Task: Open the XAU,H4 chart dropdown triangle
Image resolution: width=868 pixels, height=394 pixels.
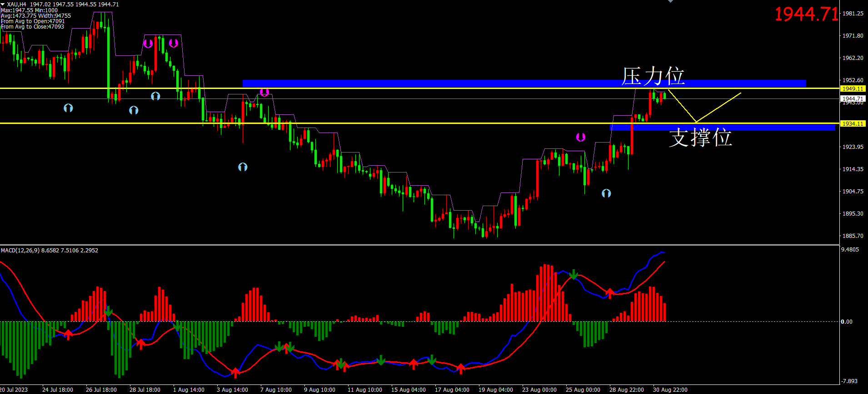Action: tap(3, 4)
